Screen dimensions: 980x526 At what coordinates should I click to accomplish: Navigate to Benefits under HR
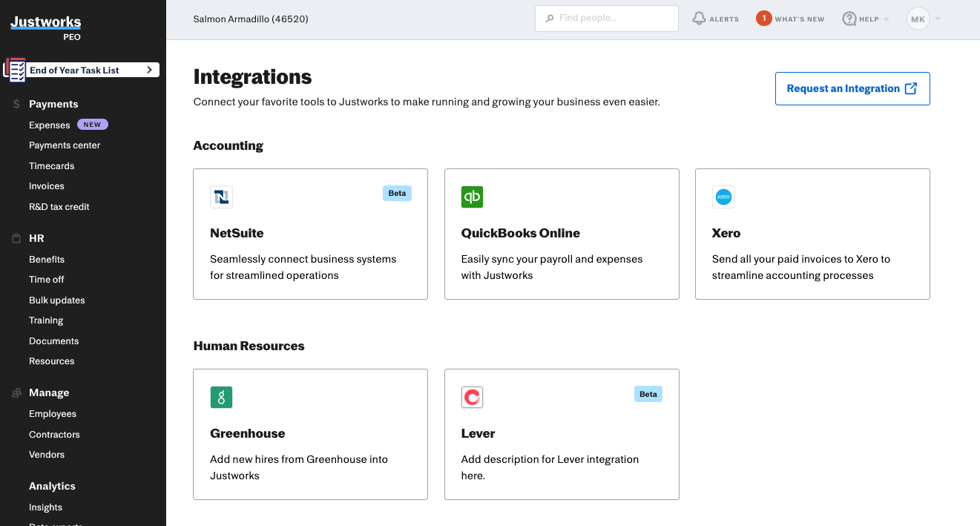[x=47, y=260]
